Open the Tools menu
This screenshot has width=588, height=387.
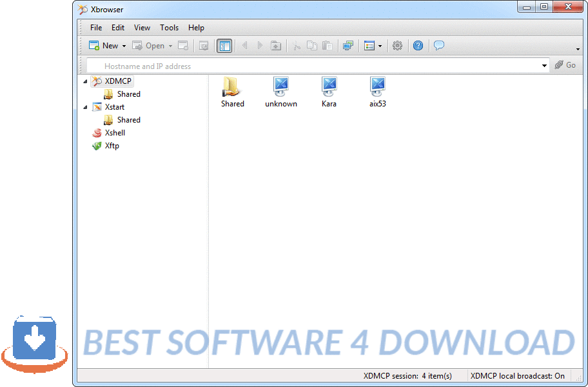pos(169,28)
